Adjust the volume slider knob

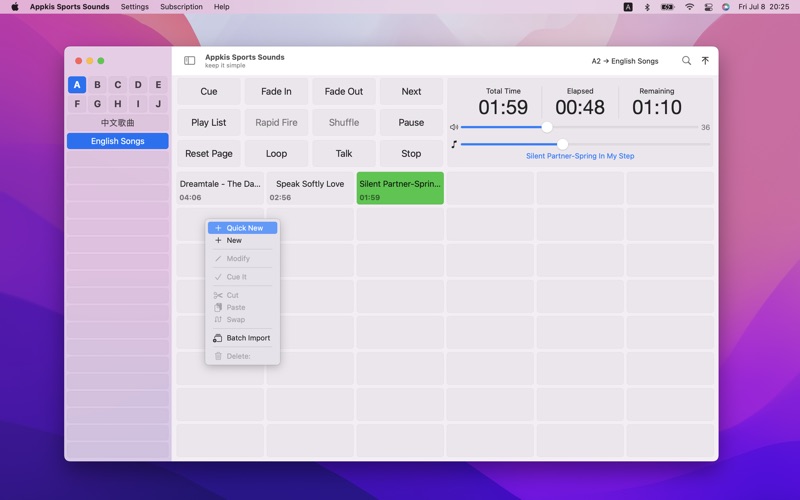(546, 127)
